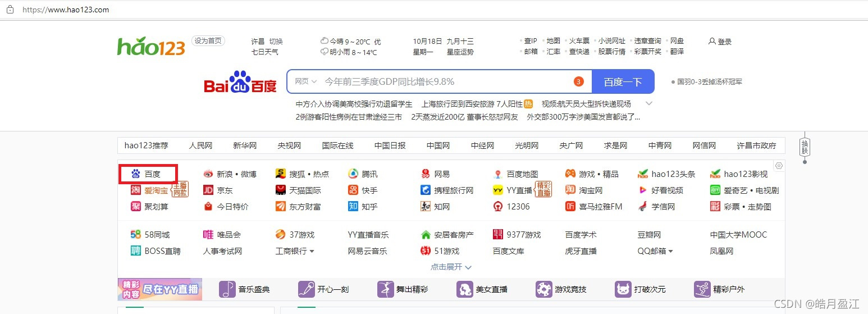The image size is (868, 314).
Task: Open the 网页 search type dropdown
Action: point(306,81)
